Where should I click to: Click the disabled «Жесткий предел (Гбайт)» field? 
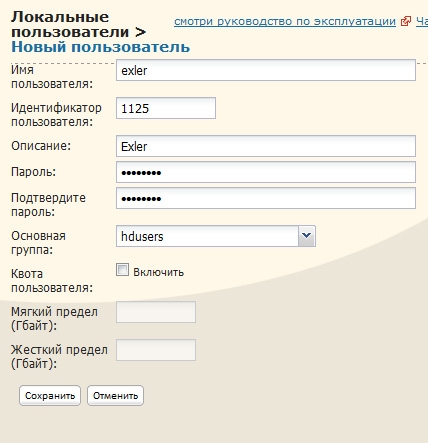pyautogui.click(x=156, y=350)
